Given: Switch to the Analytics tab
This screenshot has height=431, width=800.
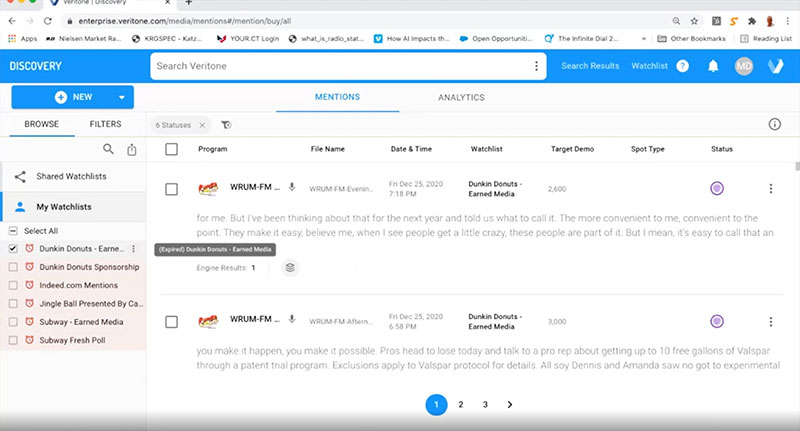Looking at the screenshot, I should coord(461,97).
